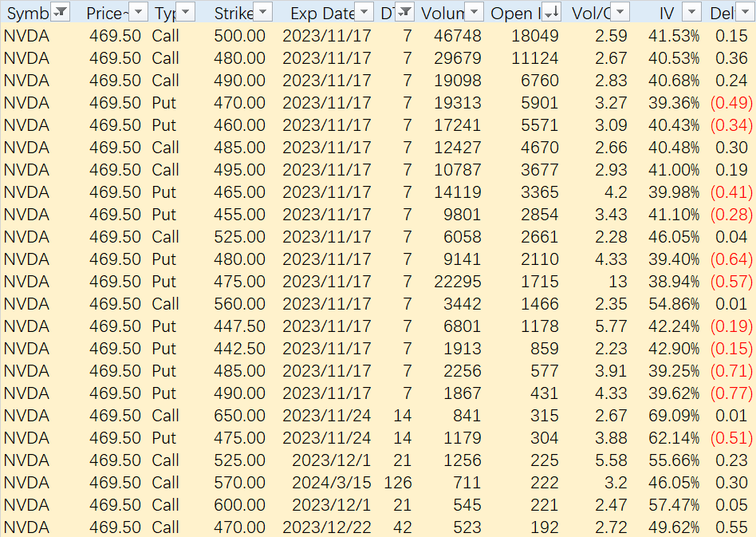Select the volume cell 2256

[x=462, y=370]
